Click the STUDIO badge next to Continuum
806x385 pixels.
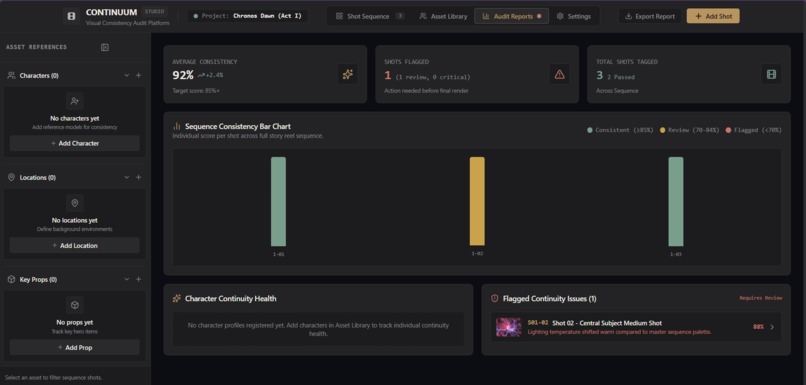154,11
